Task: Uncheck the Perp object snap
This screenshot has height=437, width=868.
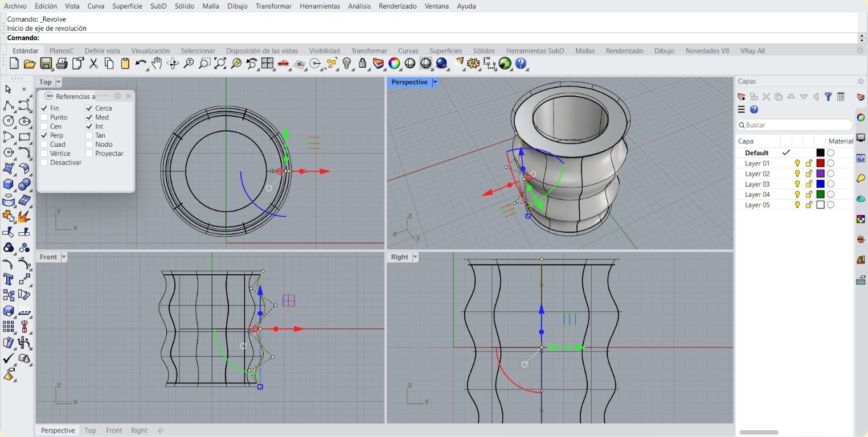Action: point(44,135)
